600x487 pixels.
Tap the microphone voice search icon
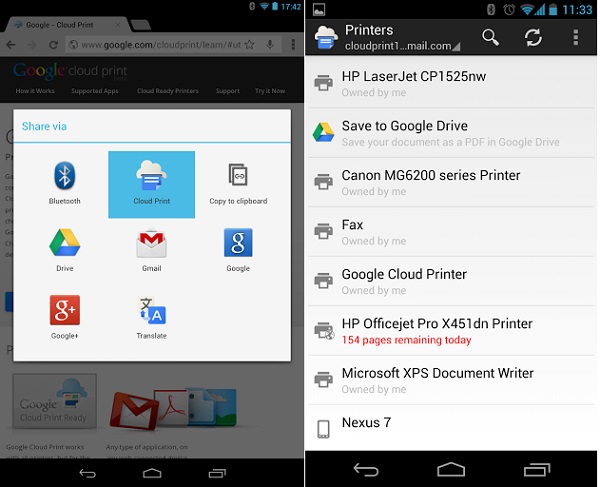[268, 44]
